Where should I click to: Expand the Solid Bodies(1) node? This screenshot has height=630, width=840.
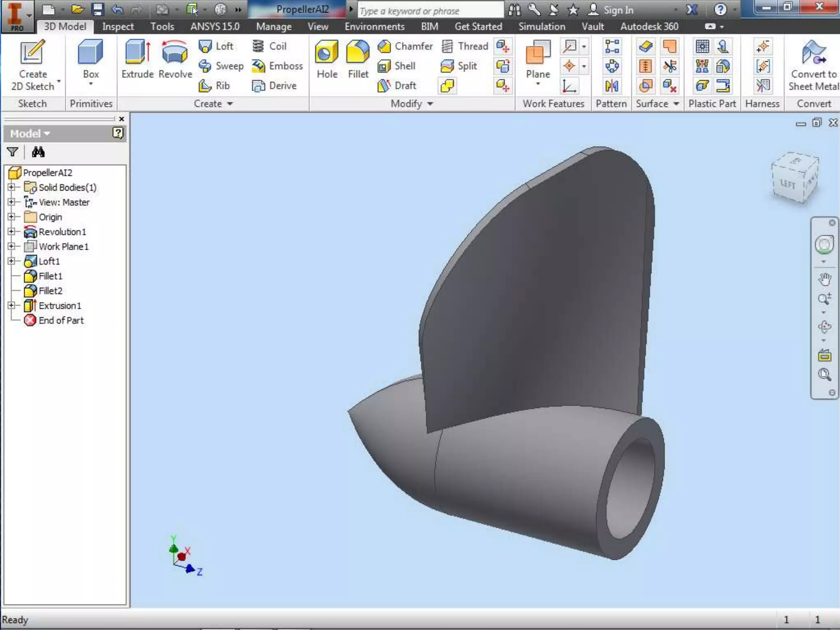coord(11,187)
